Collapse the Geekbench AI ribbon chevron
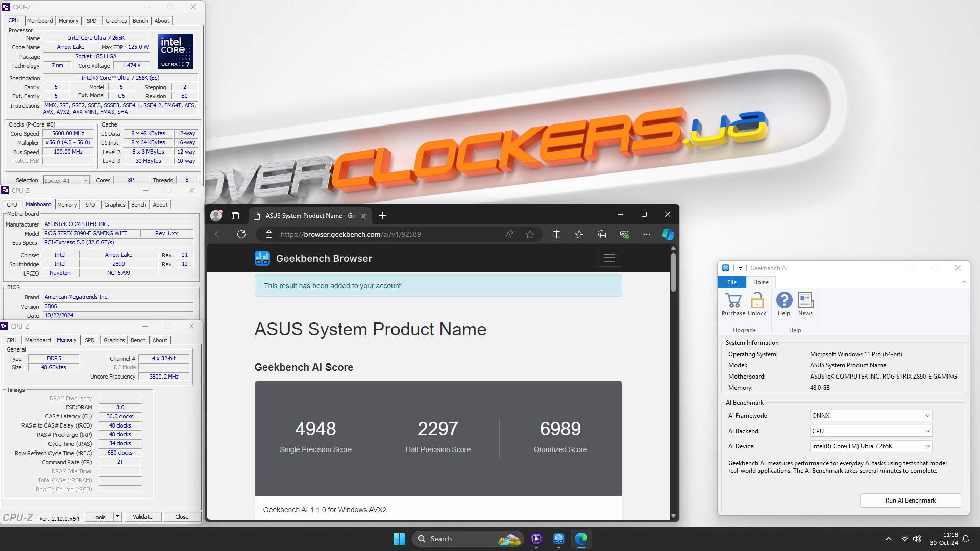Viewport: 980px width, 551px height. [x=964, y=282]
